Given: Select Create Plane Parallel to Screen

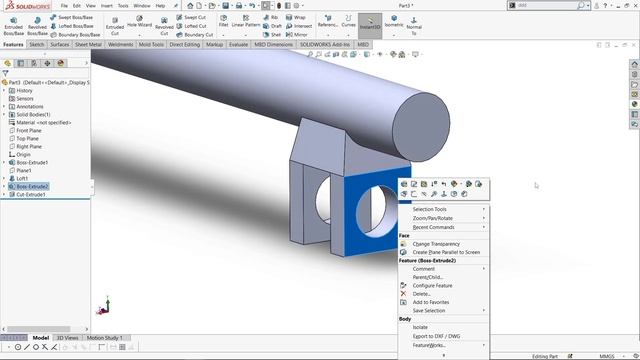Looking at the screenshot, I should pyautogui.click(x=444, y=252).
